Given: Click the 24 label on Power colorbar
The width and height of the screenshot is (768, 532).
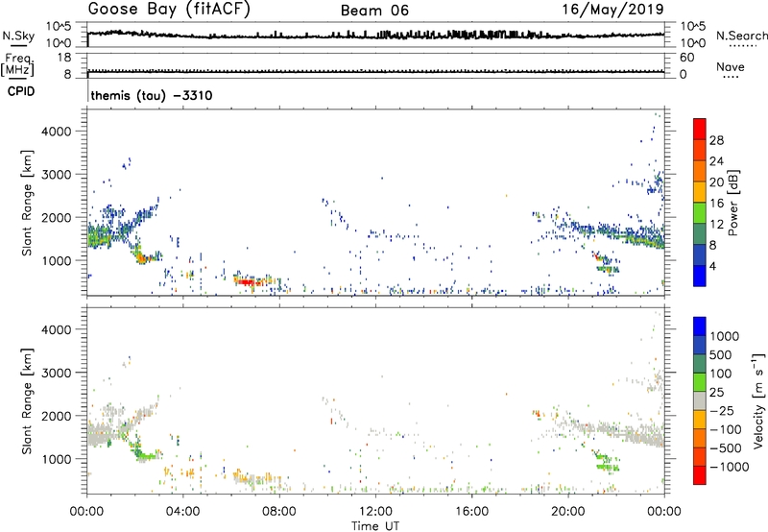Looking at the screenshot, I should coord(716,161).
